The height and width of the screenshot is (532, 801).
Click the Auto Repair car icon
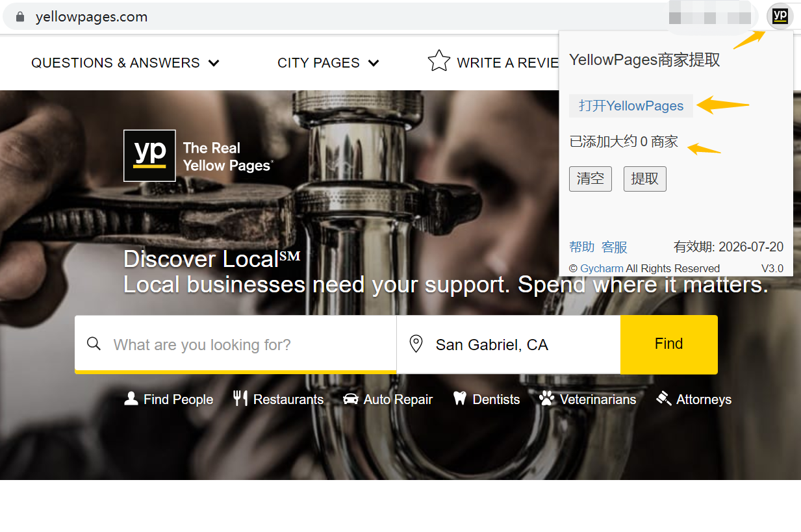click(x=351, y=399)
